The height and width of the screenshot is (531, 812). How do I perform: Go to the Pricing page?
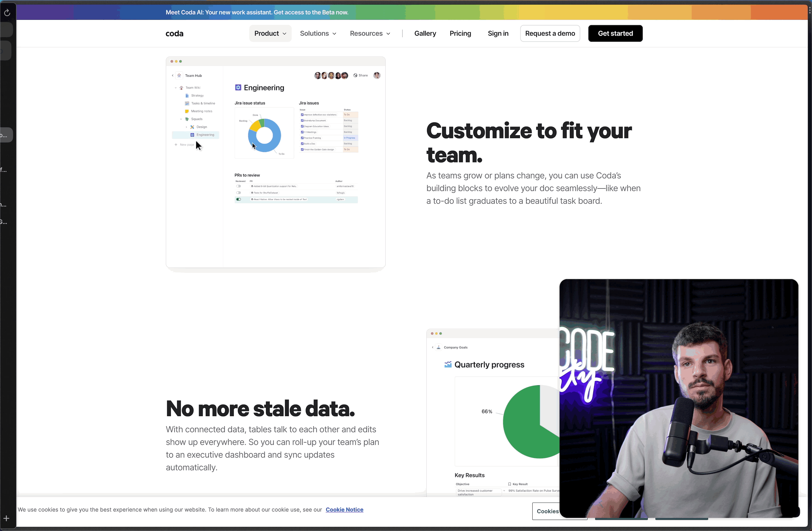pyautogui.click(x=460, y=33)
